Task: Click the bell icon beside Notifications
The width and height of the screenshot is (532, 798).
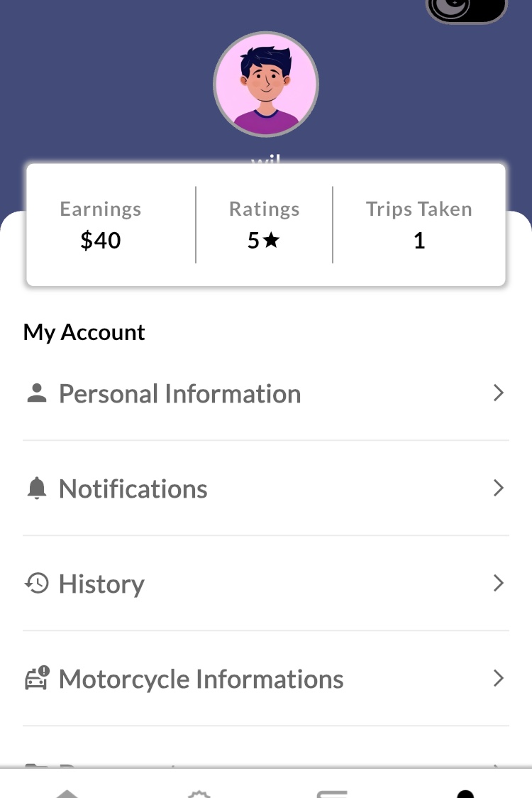Action: 37,488
